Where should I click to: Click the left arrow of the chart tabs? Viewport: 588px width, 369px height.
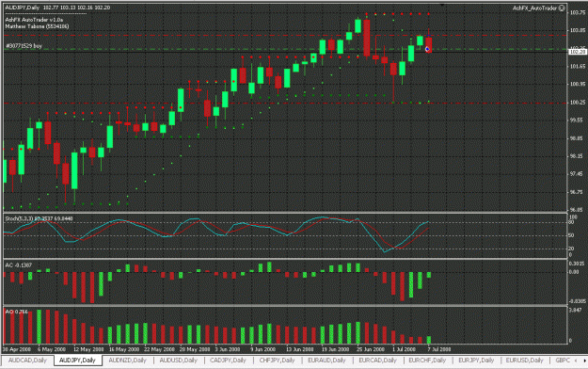pyautogui.click(x=576, y=361)
